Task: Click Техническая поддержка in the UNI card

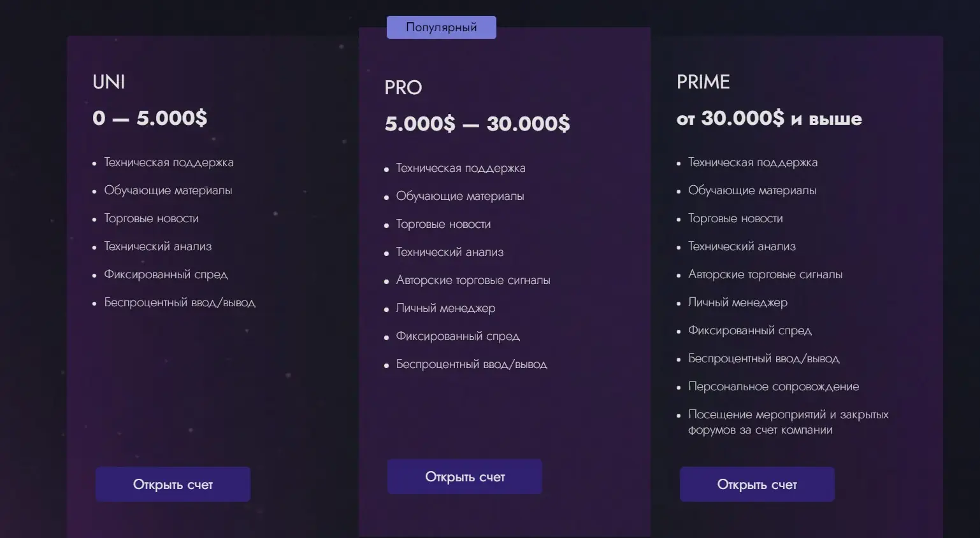Action: pyautogui.click(x=169, y=162)
